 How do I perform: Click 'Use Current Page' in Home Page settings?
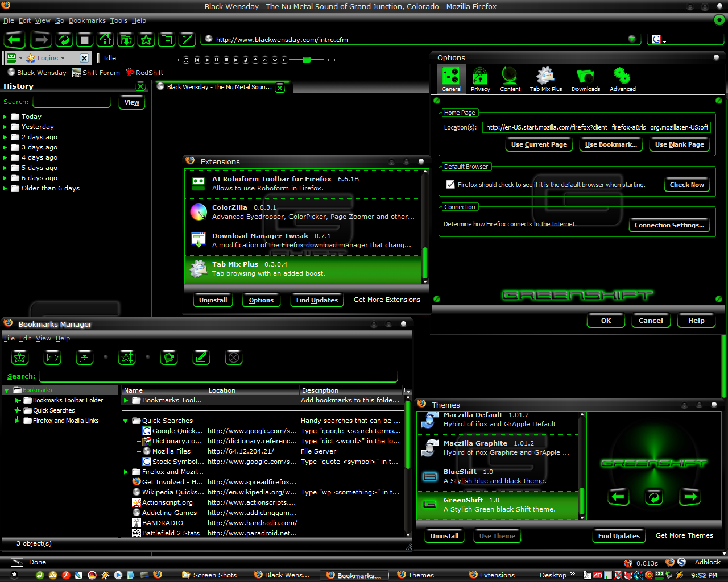point(539,144)
